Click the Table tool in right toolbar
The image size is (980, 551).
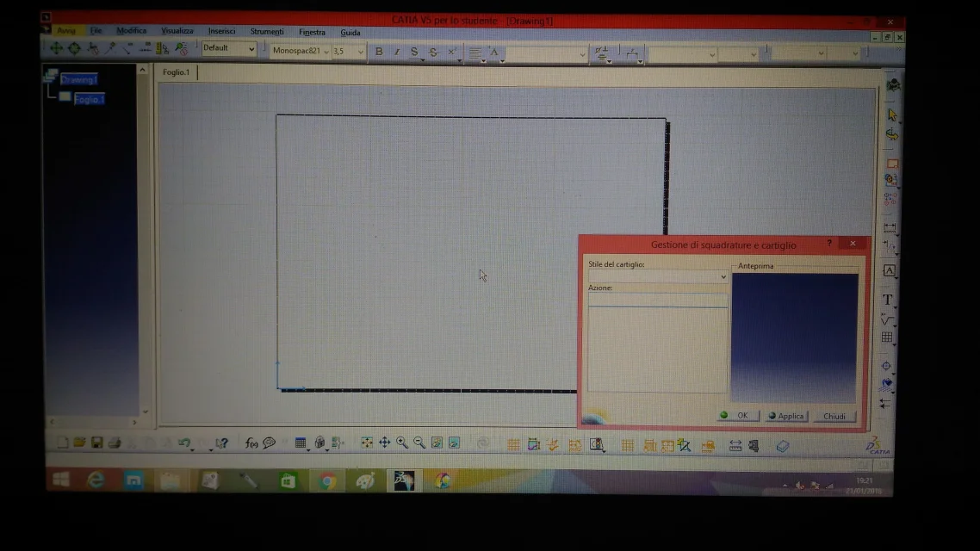point(887,337)
